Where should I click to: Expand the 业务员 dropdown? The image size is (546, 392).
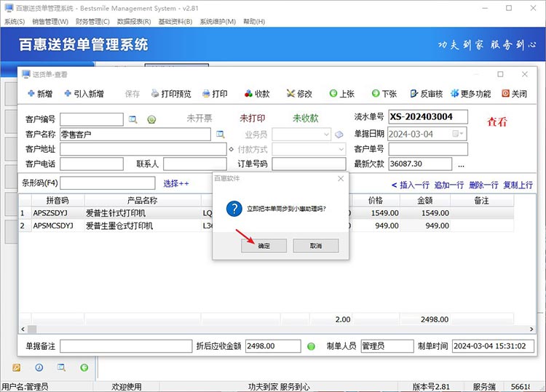tap(326, 135)
